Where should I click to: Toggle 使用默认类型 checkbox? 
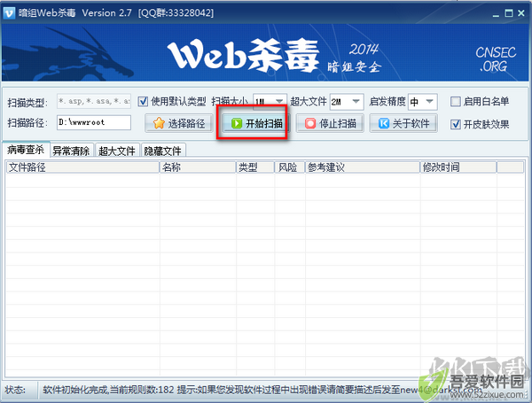point(143,101)
